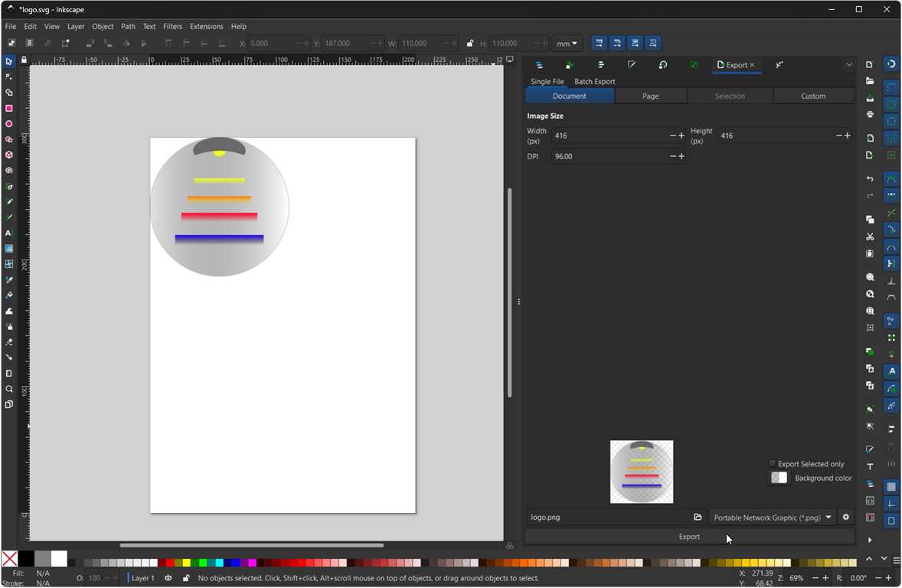The image size is (902, 588).
Task: Select the Pages tool
Action: pos(8,404)
